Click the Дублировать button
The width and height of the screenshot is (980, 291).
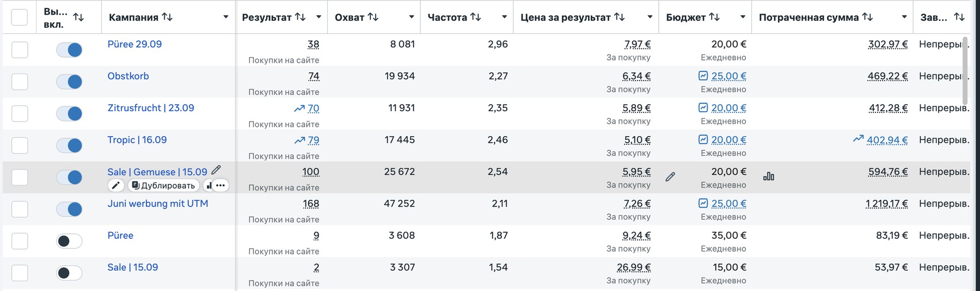[x=163, y=185]
